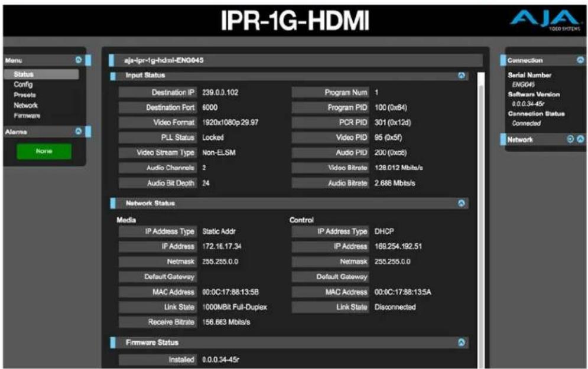The image size is (588, 369).
Task: Collapse the Input Status section
Action: (x=462, y=76)
